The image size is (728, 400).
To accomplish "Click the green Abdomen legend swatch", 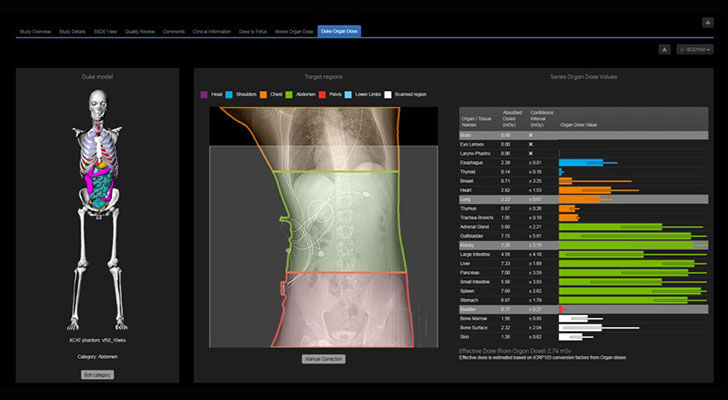I will [x=288, y=95].
